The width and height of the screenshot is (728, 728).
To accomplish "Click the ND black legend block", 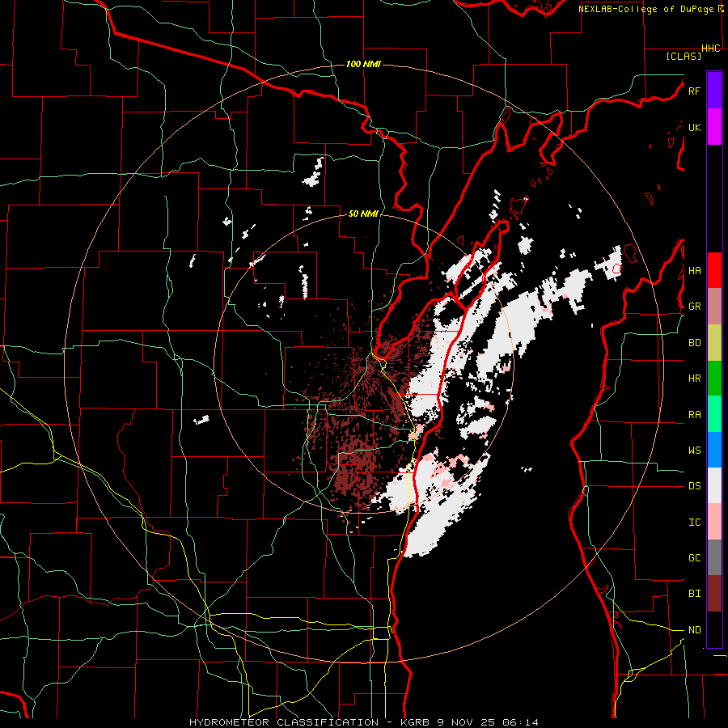I will point(714,629).
